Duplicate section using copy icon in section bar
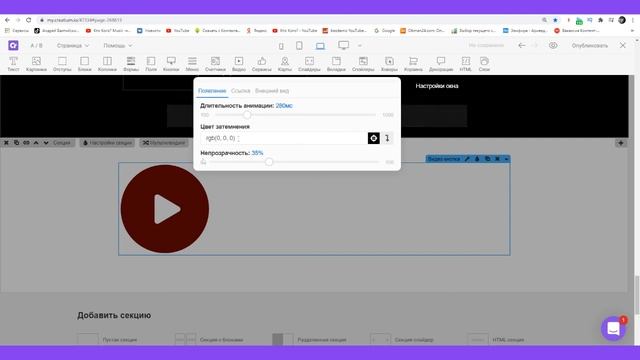The image size is (640, 360). [x=16, y=142]
